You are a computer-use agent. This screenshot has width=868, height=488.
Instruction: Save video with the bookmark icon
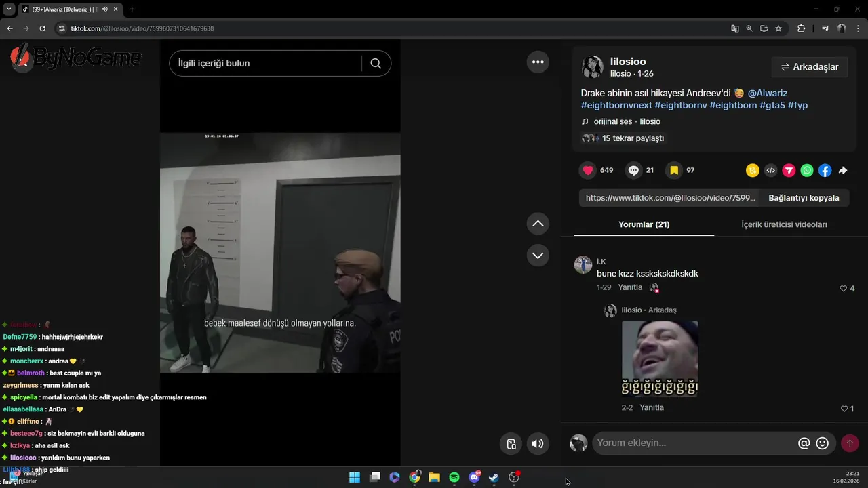[674, 170]
